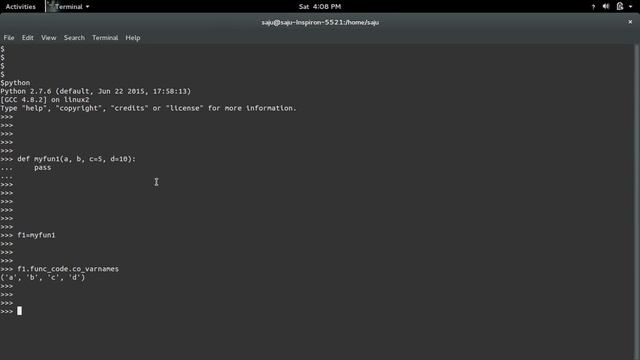
Task: Open the Terminal app menu dropdown in top bar
Action: click(72, 7)
